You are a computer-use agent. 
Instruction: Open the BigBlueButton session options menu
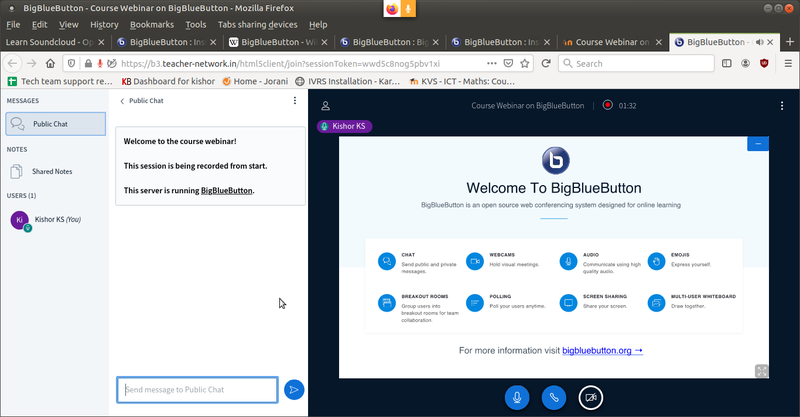tap(782, 106)
